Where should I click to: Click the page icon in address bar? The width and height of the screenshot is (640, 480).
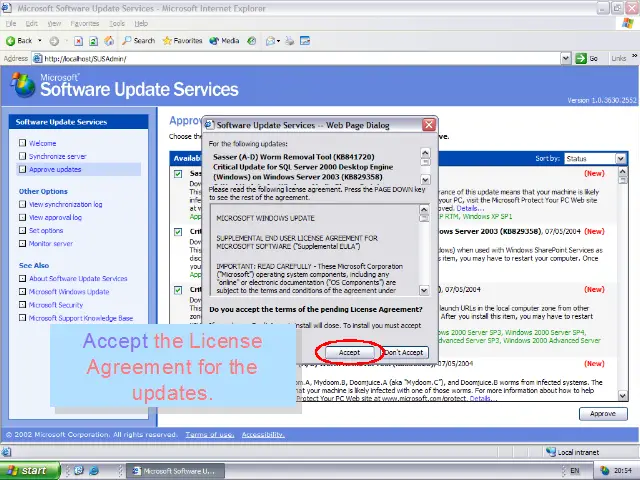pyautogui.click(x=38, y=59)
